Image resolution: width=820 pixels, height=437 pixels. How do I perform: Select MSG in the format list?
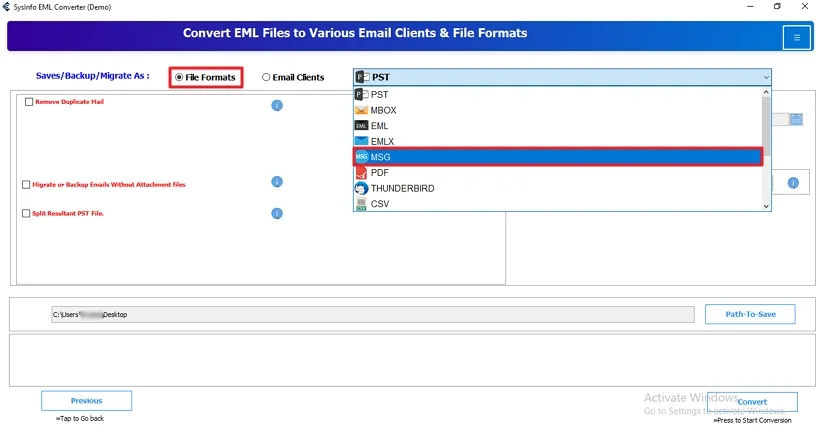(557, 157)
